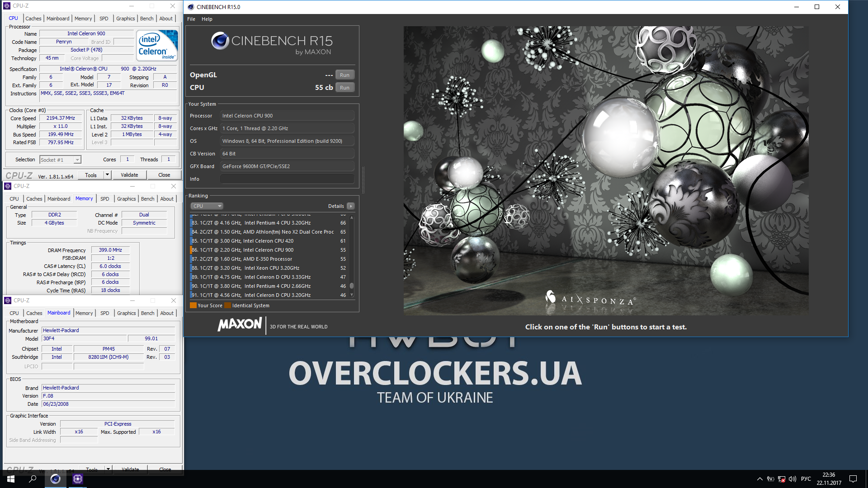Select ranking row AMD E-350 Processor
Screen dimensions: 868x488
tap(269, 259)
